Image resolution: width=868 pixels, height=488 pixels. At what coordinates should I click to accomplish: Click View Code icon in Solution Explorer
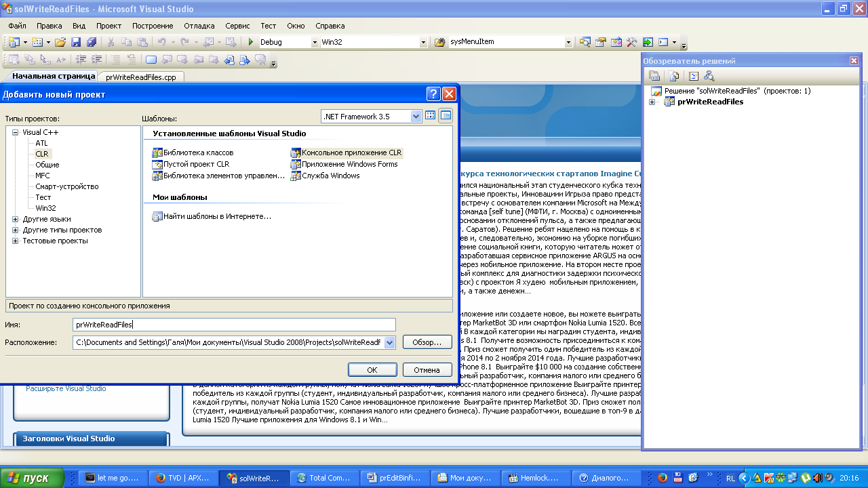pos(694,76)
